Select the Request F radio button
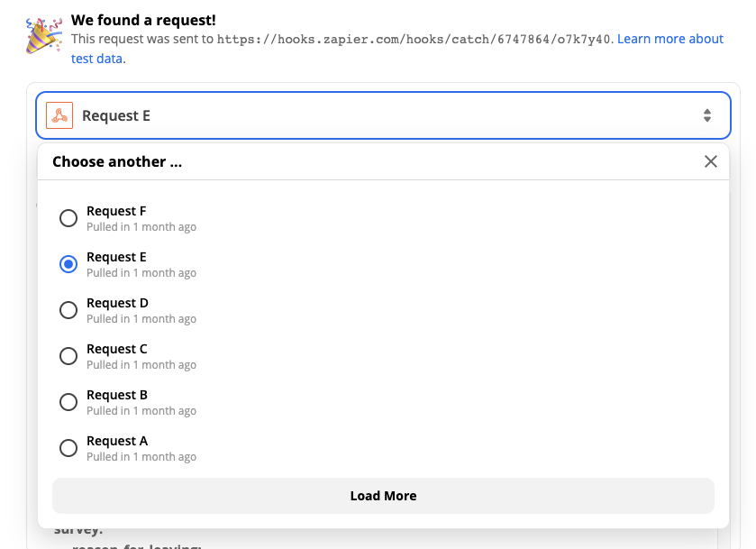The image size is (756, 549). coord(68,218)
